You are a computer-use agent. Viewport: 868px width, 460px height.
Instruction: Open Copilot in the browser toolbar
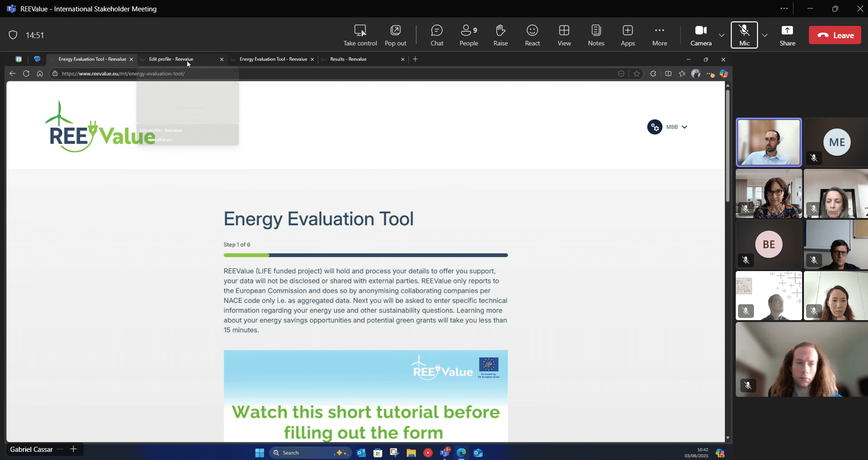click(723, 74)
